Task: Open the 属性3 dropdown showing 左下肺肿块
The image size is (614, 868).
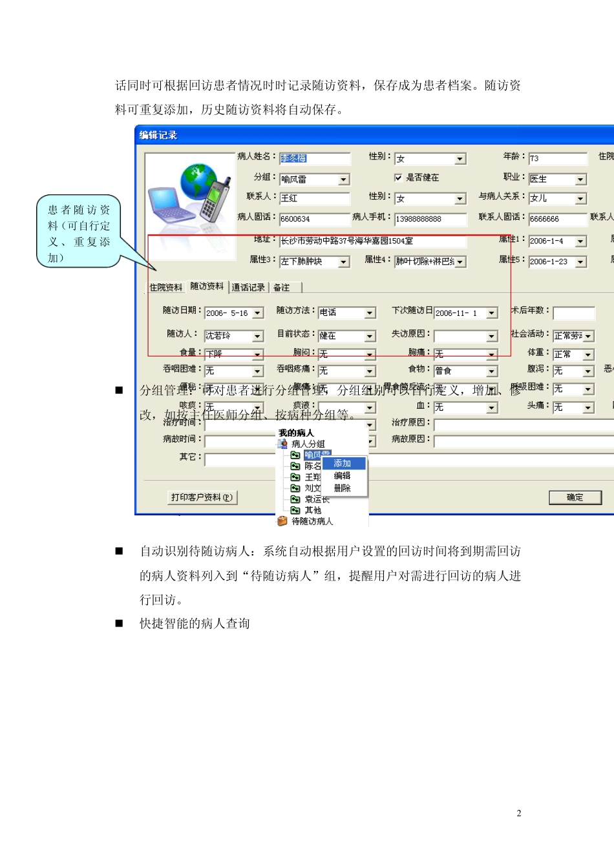Action: tap(344, 262)
